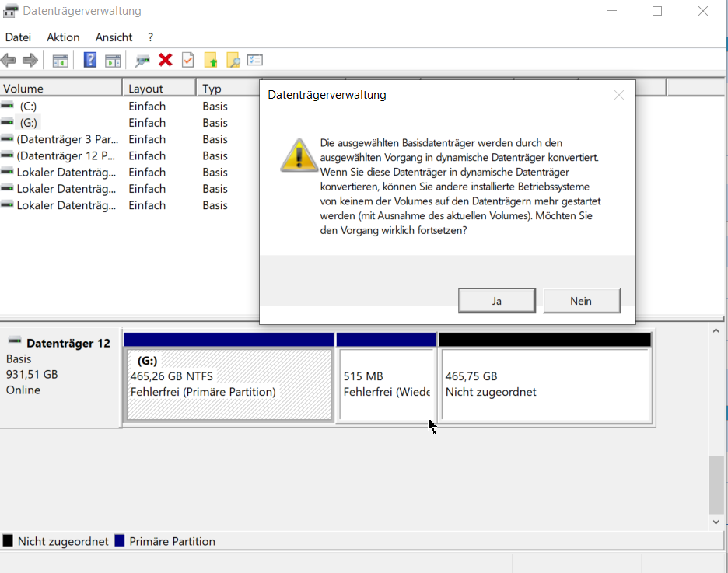Confirm conversion with the Ja button
Viewport: 728px width, 573px height.
pos(496,301)
